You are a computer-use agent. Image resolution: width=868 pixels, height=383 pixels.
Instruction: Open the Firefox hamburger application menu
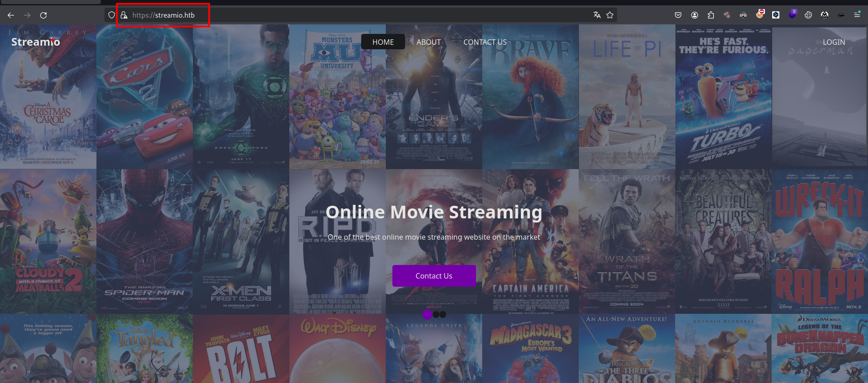pos(857,15)
